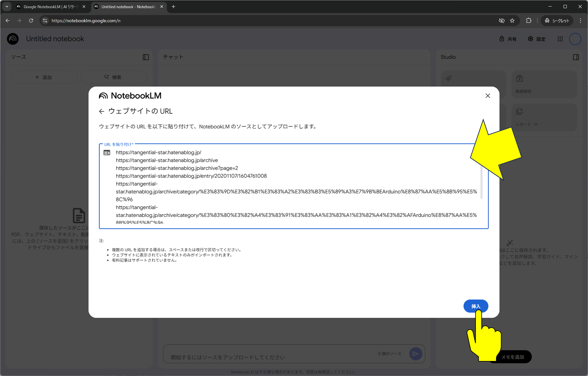Viewport: 588px width, 376px height.
Task: Open 設定 settings
Action: [537, 39]
